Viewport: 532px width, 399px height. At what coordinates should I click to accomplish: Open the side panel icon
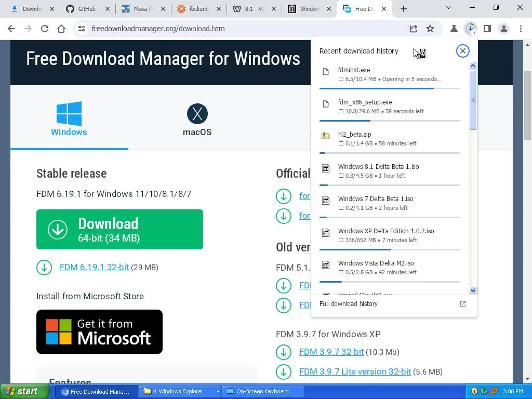click(487, 29)
